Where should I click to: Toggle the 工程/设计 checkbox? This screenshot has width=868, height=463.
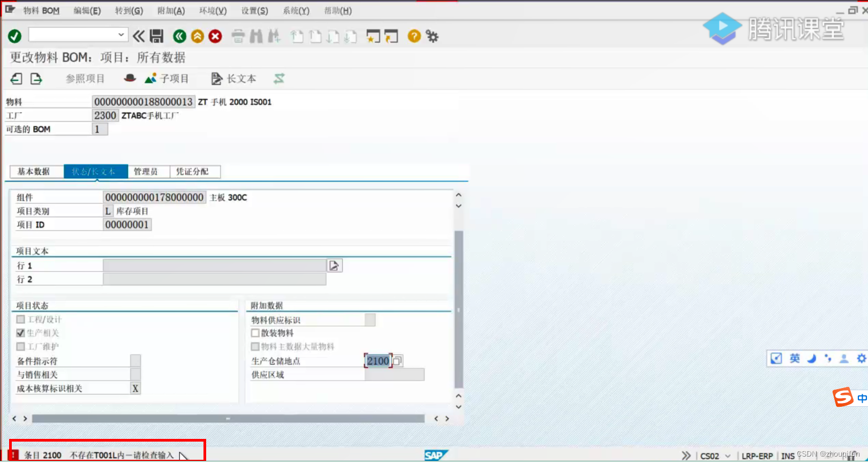pyautogui.click(x=21, y=319)
